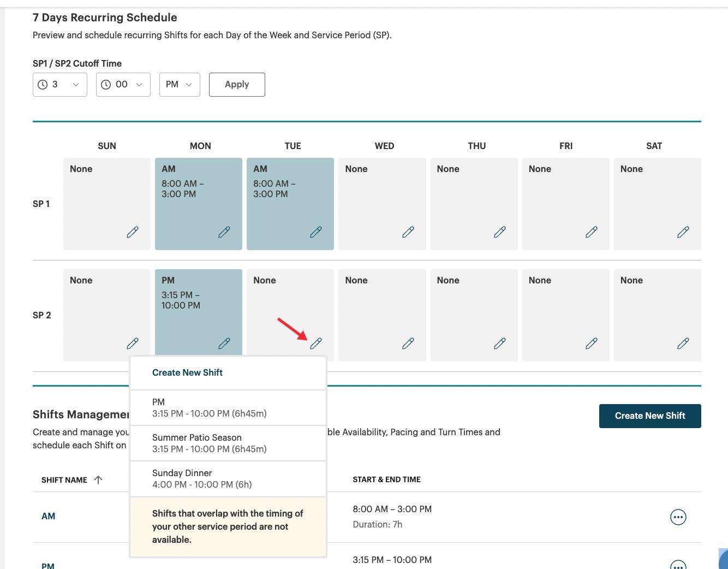Image resolution: width=728 pixels, height=569 pixels.
Task: Open the AM/PM dropdown
Action: click(179, 84)
